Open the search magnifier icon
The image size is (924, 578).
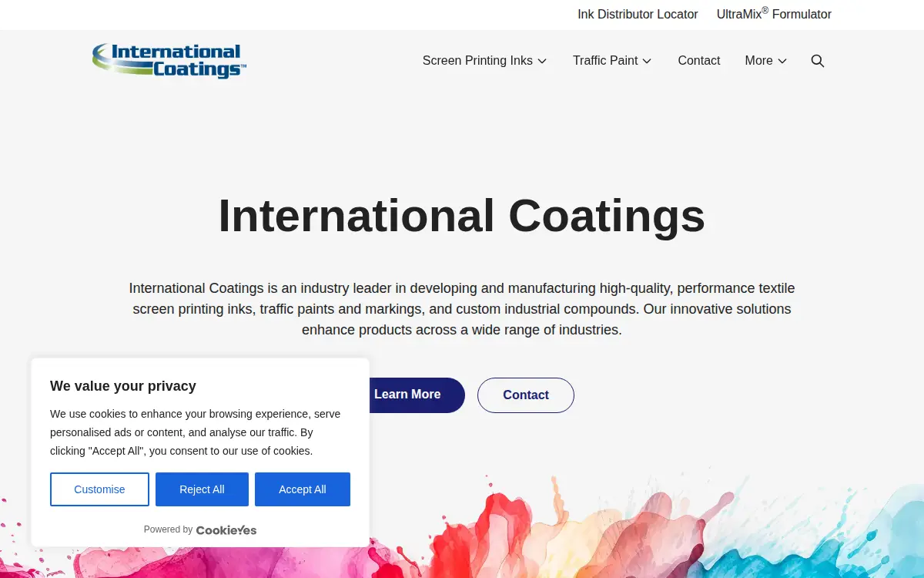[818, 61]
